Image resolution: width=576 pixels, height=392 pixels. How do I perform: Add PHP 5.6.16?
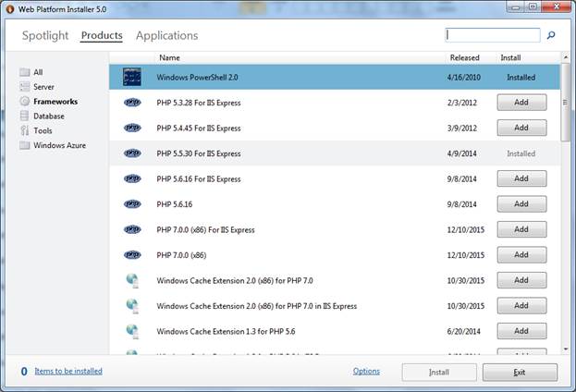tap(521, 204)
